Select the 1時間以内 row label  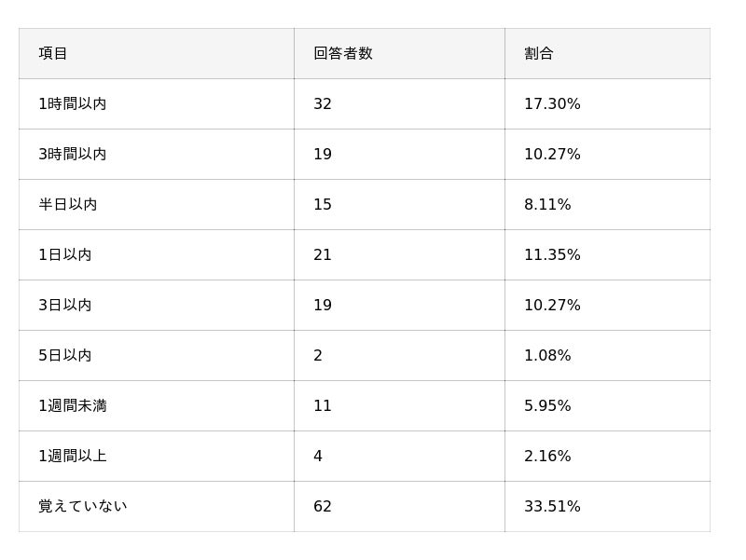[x=73, y=104]
